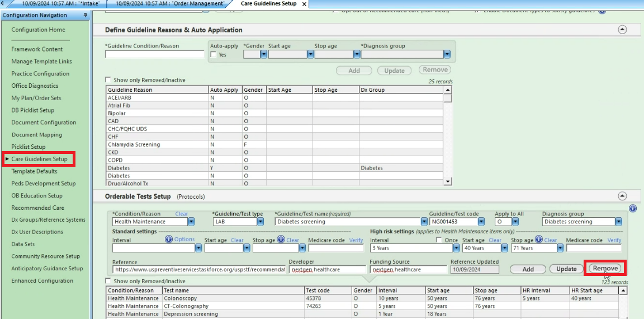The height and width of the screenshot is (319, 644).
Task: Click the Test code column header
Action: (328, 290)
